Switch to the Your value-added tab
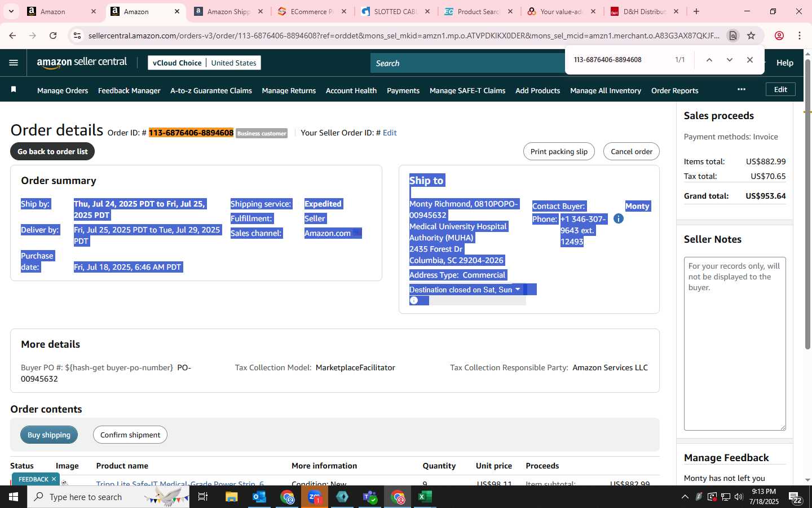This screenshot has width=812, height=508. (x=562, y=11)
